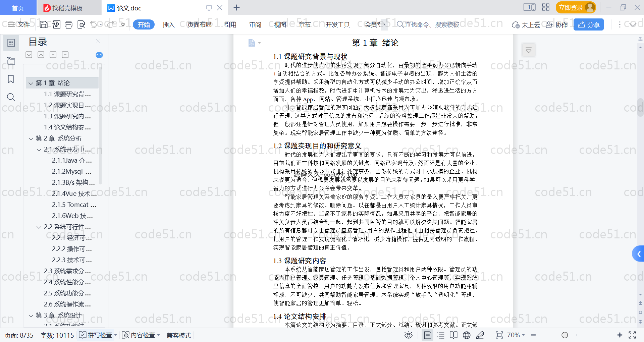This screenshot has height=342, width=644.
Task: Click expand-all icon in TOC panel
Action: pyautogui.click(x=29, y=55)
